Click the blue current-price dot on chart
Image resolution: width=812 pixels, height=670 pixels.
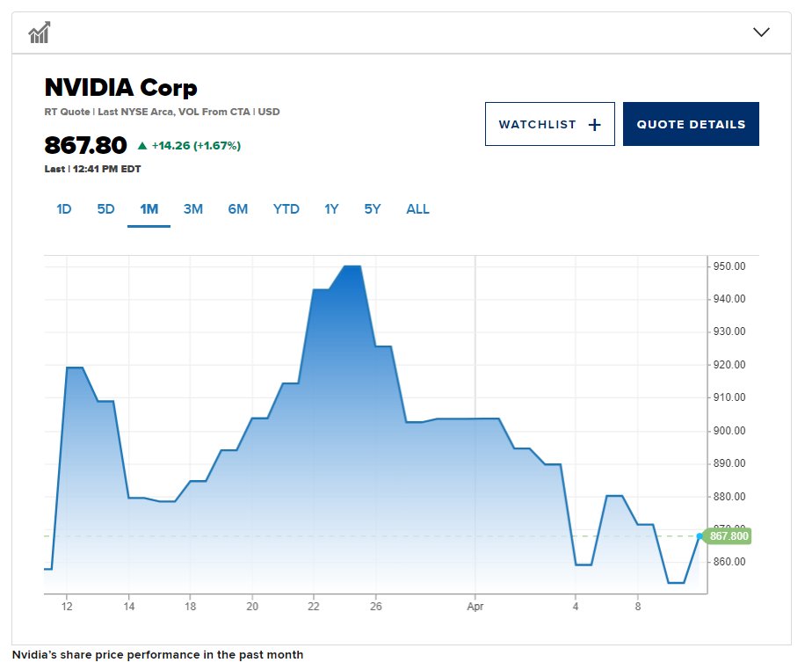(x=700, y=536)
